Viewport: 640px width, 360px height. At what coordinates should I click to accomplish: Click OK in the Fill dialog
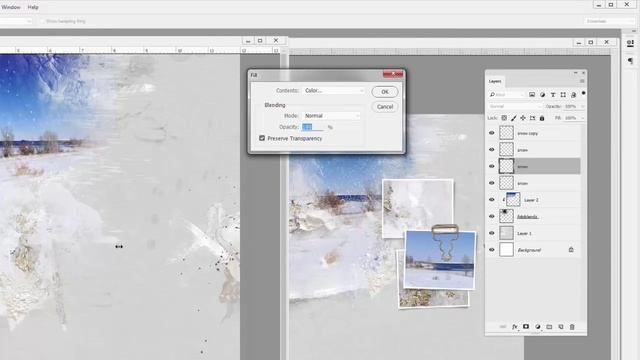pyautogui.click(x=384, y=92)
